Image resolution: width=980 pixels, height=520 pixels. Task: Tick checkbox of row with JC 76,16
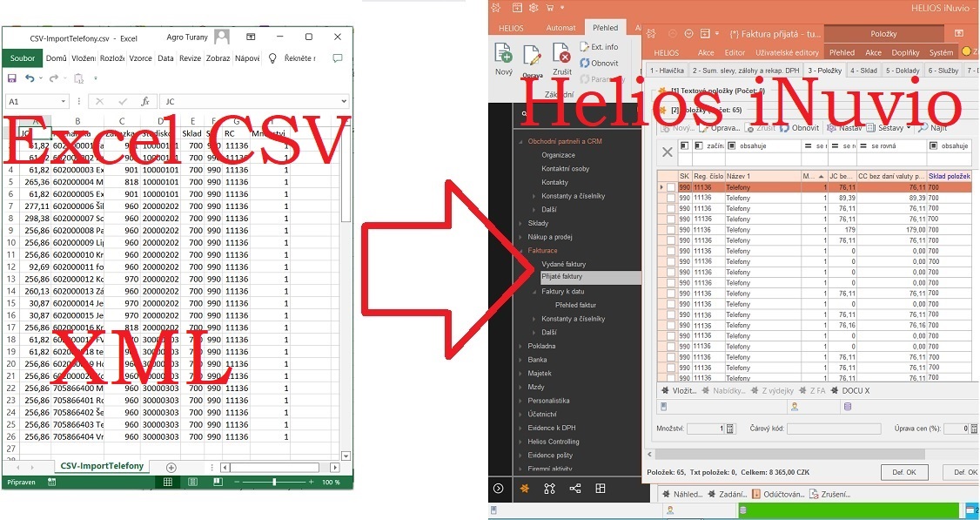[x=671, y=326]
